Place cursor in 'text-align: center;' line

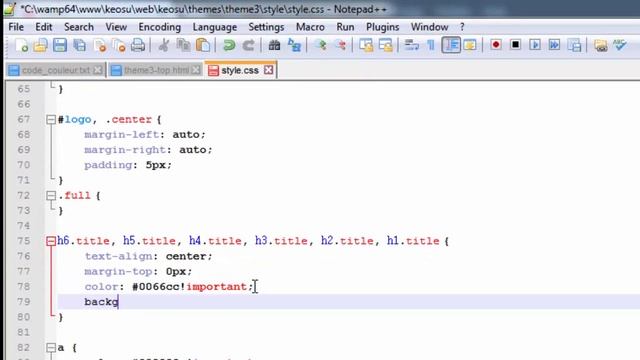[x=148, y=256]
